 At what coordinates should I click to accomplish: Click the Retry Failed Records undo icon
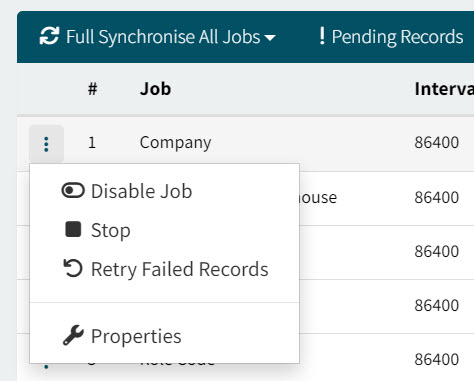tap(73, 268)
